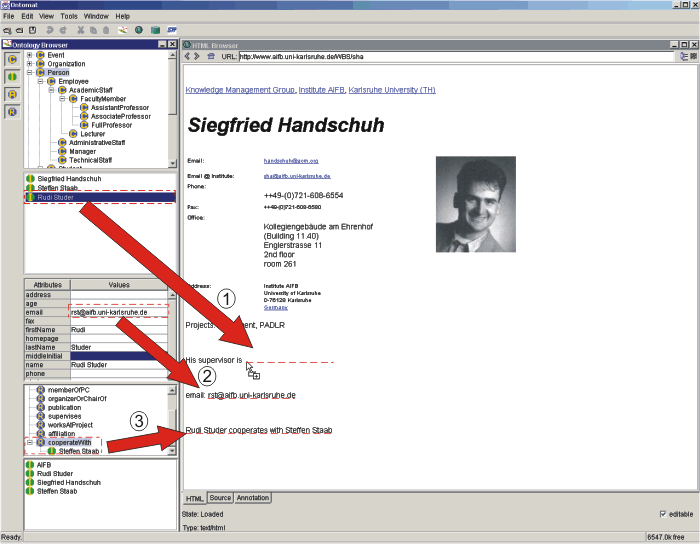The image size is (700, 544).
Task: Open the View menu
Action: (x=46, y=16)
